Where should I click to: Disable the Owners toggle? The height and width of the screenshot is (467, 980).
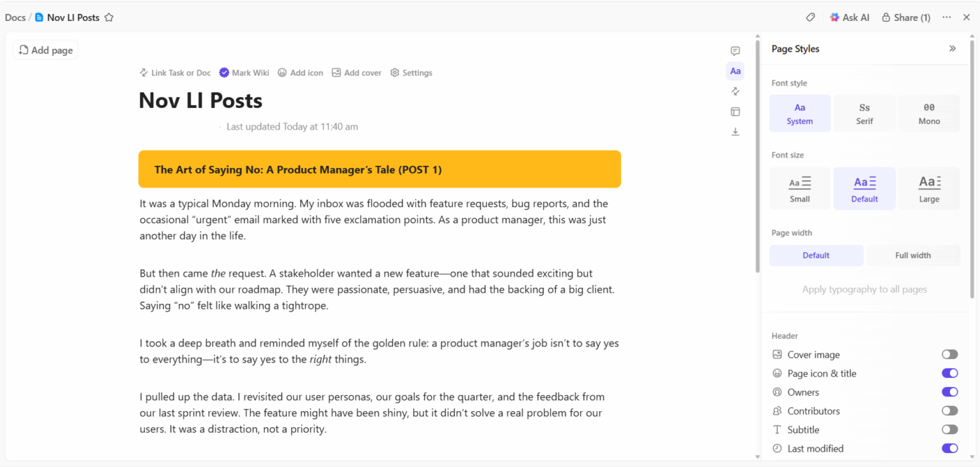[x=950, y=391]
